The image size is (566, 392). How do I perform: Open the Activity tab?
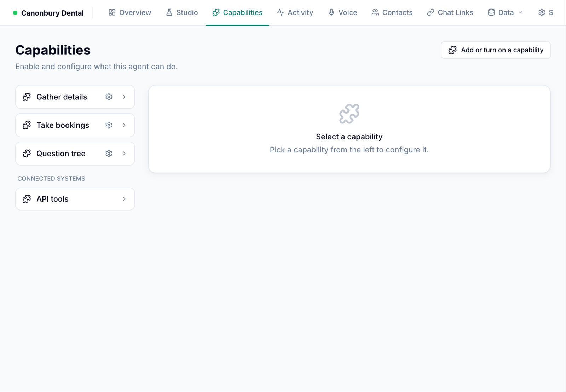[295, 12]
